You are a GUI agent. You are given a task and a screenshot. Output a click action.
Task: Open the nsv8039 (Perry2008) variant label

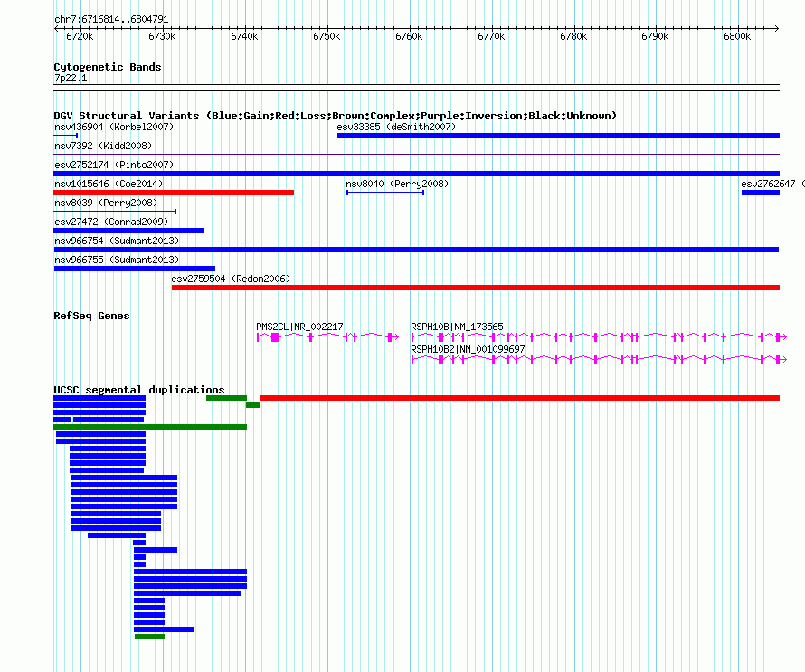106,203
